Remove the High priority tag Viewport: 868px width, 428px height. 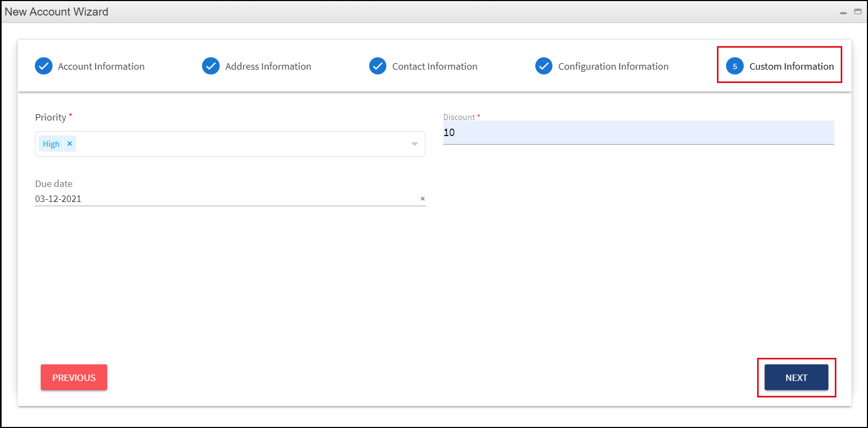tap(70, 144)
